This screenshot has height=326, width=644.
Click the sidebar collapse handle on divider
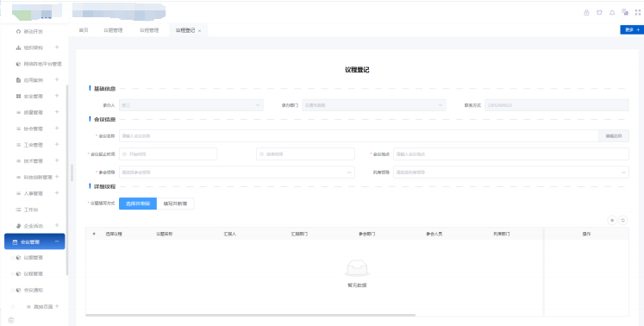point(72,172)
